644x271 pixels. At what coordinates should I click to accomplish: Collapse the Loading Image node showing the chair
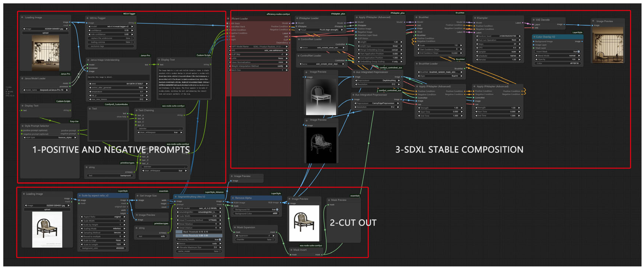(24, 194)
